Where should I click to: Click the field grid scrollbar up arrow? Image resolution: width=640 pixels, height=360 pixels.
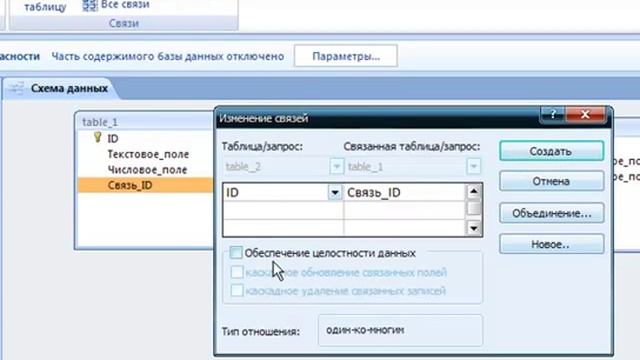click(473, 191)
